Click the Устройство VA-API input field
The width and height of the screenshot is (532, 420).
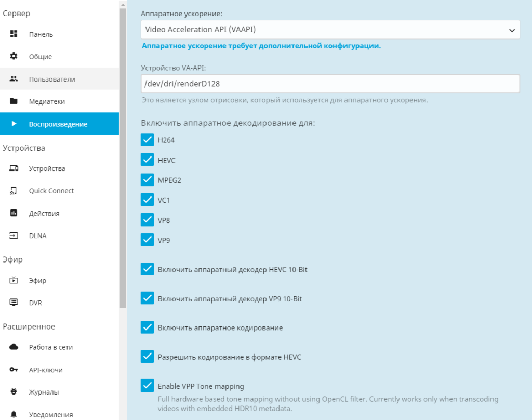click(x=330, y=84)
